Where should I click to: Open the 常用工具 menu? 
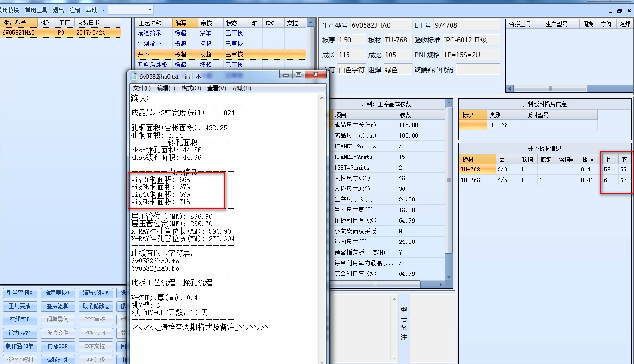(36, 10)
